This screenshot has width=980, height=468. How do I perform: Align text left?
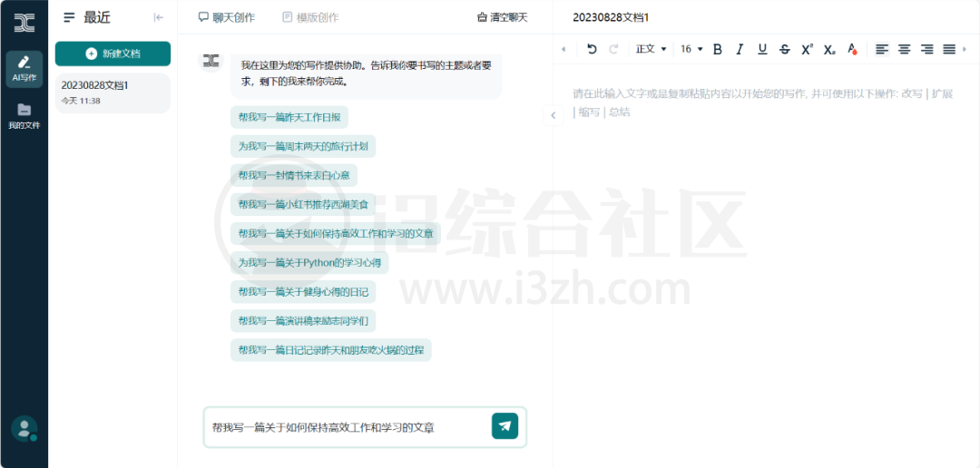coord(882,49)
